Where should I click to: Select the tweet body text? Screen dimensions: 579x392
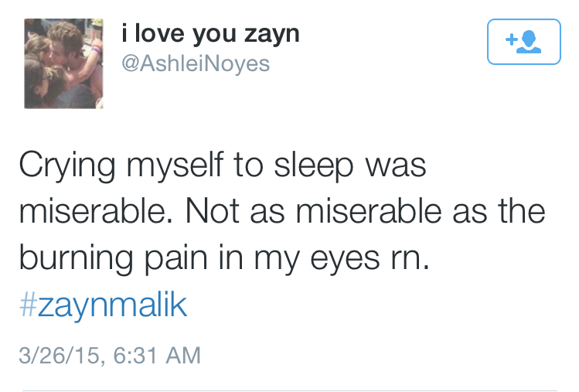[282, 211]
